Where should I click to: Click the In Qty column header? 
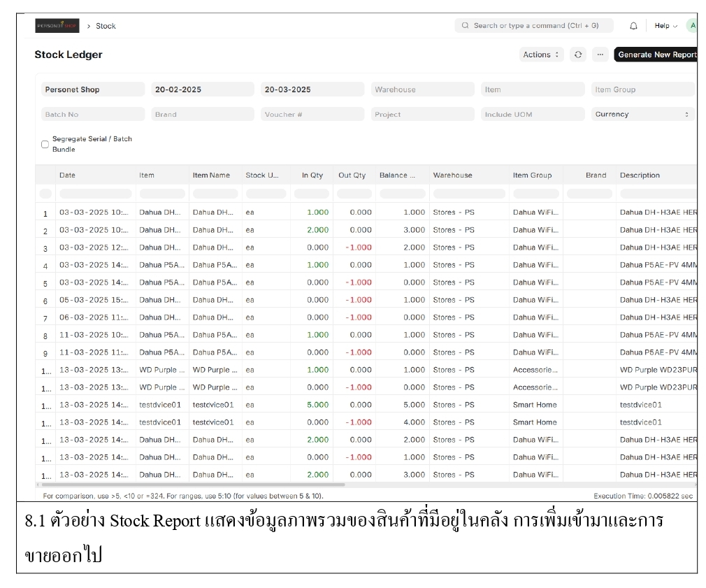[312, 175]
